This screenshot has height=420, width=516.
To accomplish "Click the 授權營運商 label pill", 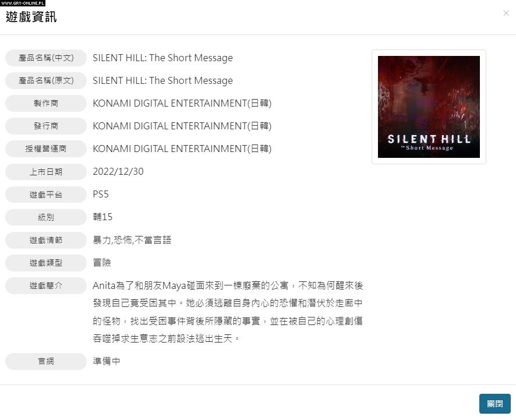I will point(46,149).
